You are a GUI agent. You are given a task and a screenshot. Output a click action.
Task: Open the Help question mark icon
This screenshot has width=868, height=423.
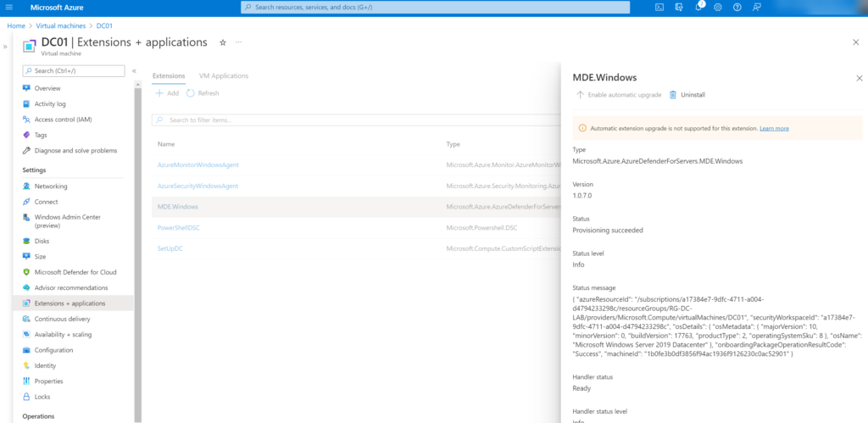[x=737, y=7]
